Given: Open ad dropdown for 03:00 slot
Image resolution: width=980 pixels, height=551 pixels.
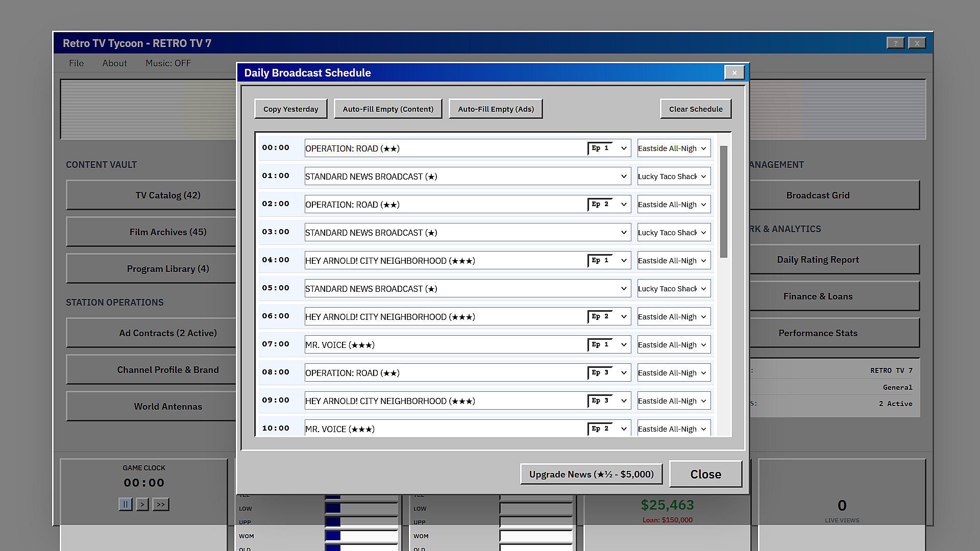Looking at the screenshot, I should coord(674,233).
